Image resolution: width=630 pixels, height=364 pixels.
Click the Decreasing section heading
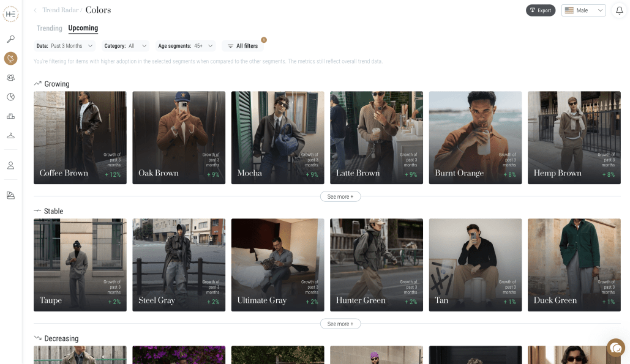[61, 338]
